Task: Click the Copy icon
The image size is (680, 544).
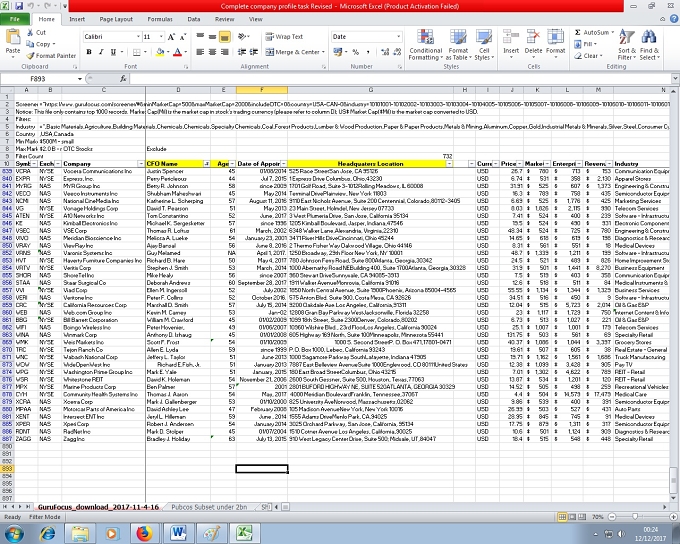Action: coord(30,44)
